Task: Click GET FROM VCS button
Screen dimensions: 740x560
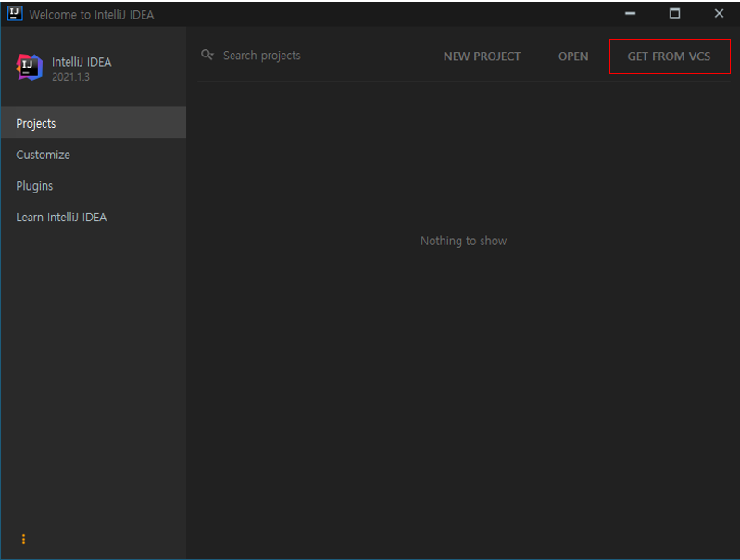Action: tap(670, 56)
